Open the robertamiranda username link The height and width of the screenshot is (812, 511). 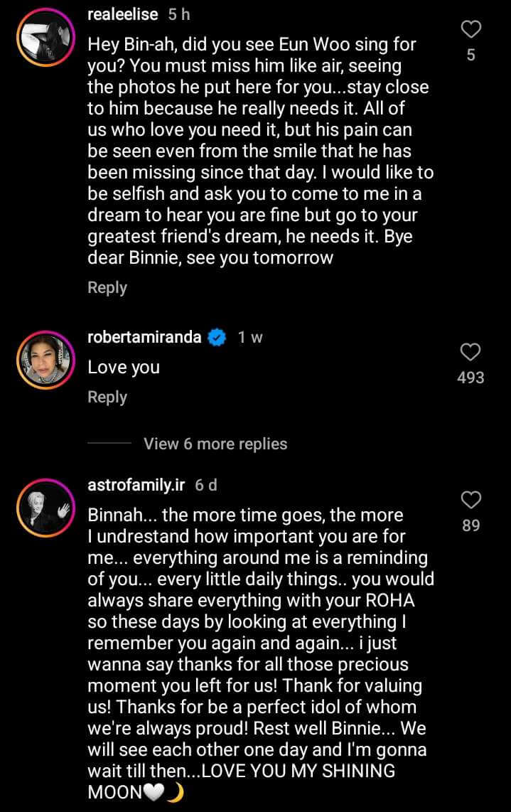pyautogui.click(x=144, y=338)
